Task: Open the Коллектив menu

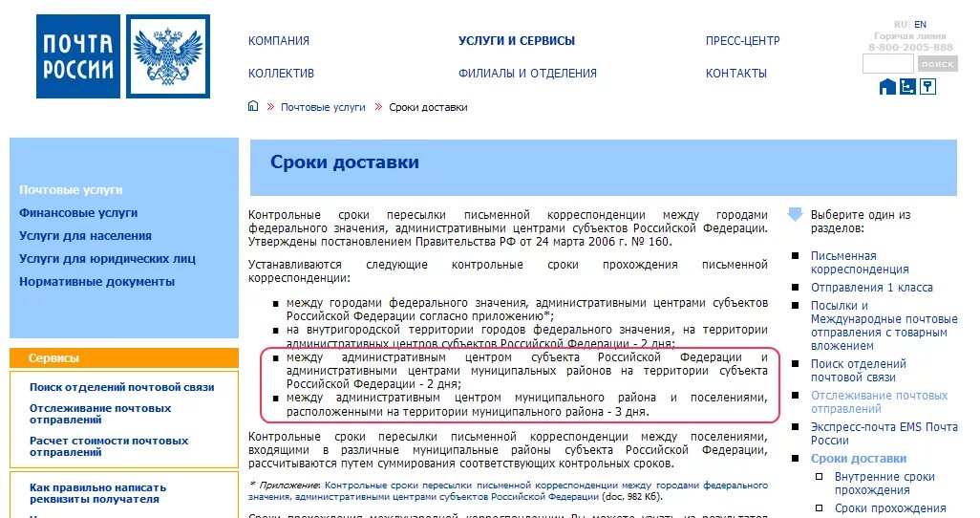Action: pyautogui.click(x=281, y=74)
